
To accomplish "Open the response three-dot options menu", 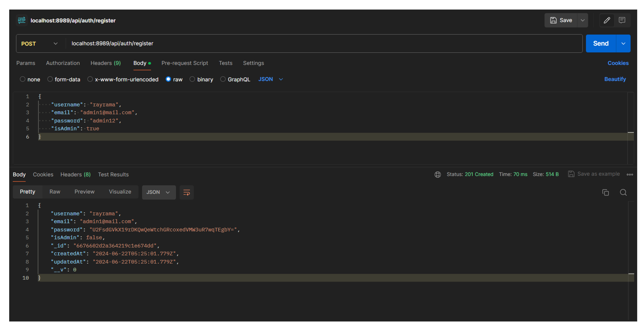I will tap(630, 174).
